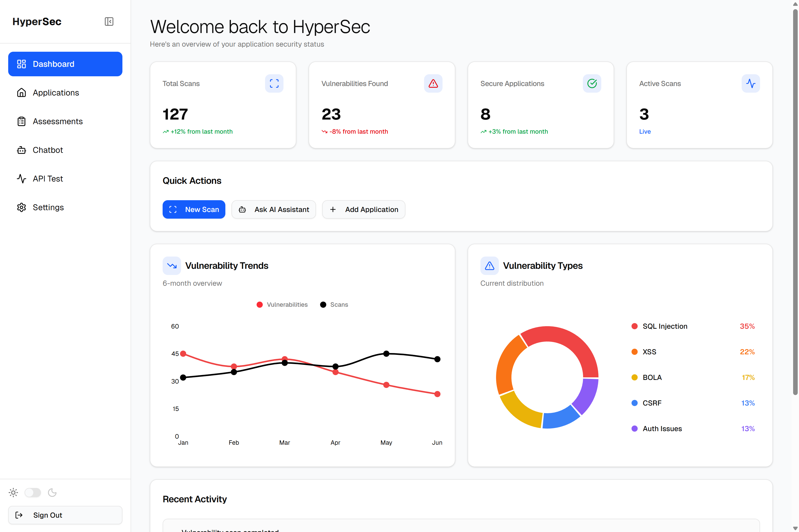Collapse the sidebar using the panel icon
The width and height of the screenshot is (799, 532).
pos(109,22)
